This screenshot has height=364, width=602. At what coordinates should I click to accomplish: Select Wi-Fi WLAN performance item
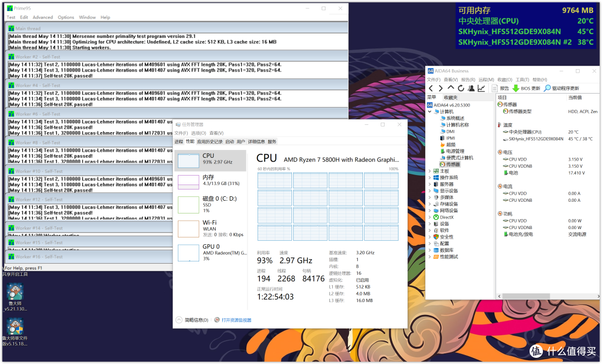[x=211, y=229]
